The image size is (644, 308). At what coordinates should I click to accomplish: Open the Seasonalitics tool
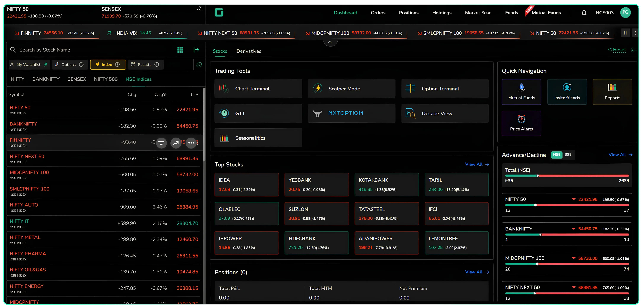pos(258,138)
